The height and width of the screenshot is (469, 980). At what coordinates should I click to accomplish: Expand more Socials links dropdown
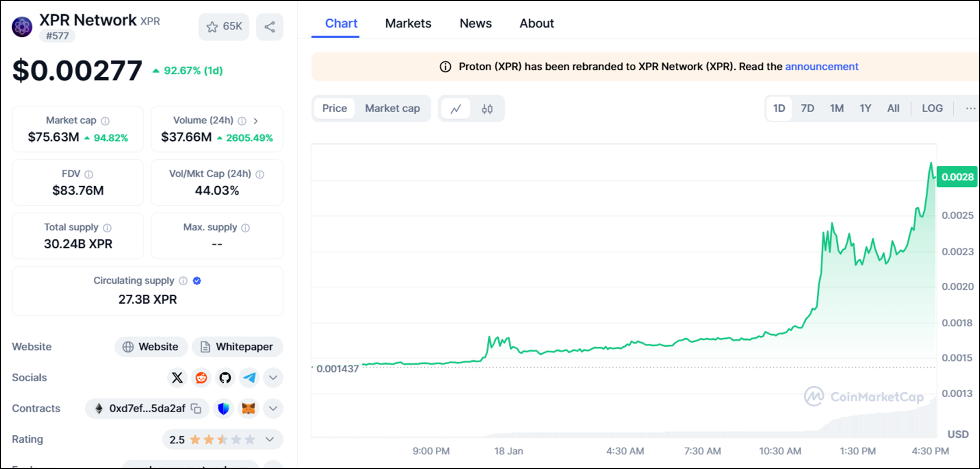tap(273, 377)
